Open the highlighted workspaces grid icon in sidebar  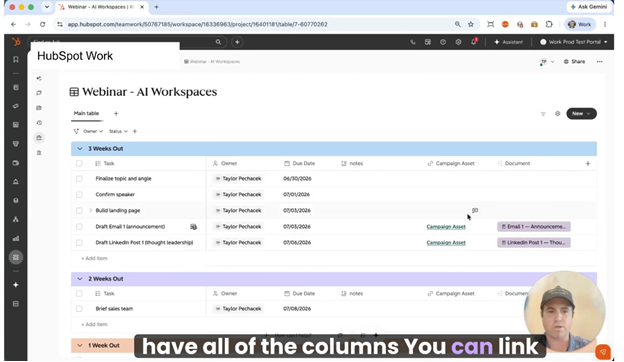[x=16, y=257]
